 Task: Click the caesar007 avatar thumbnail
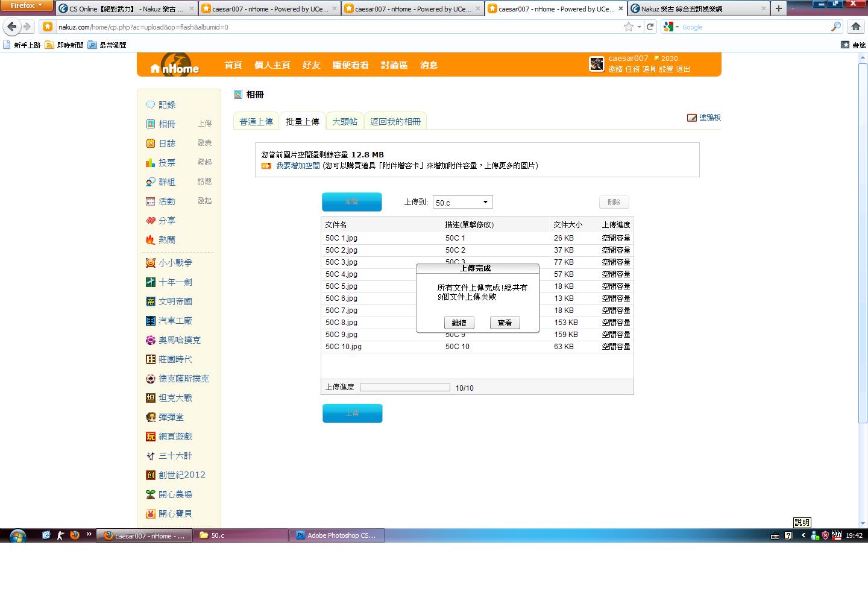coord(597,64)
